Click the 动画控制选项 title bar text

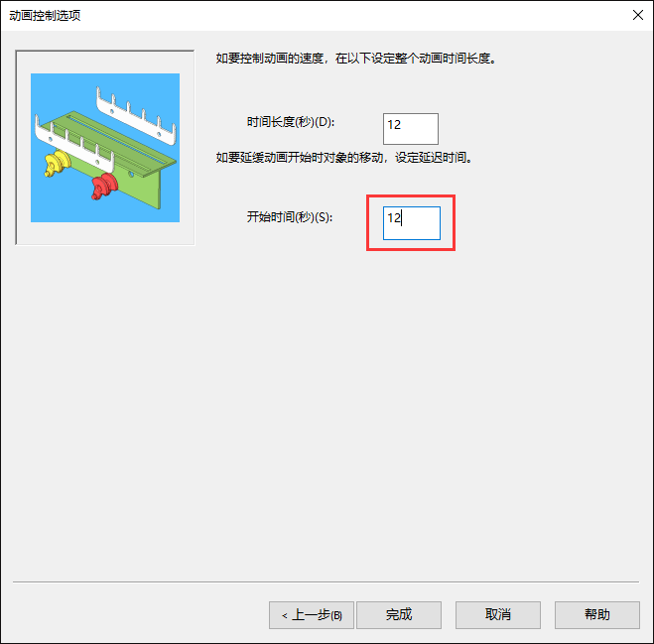[45, 16]
